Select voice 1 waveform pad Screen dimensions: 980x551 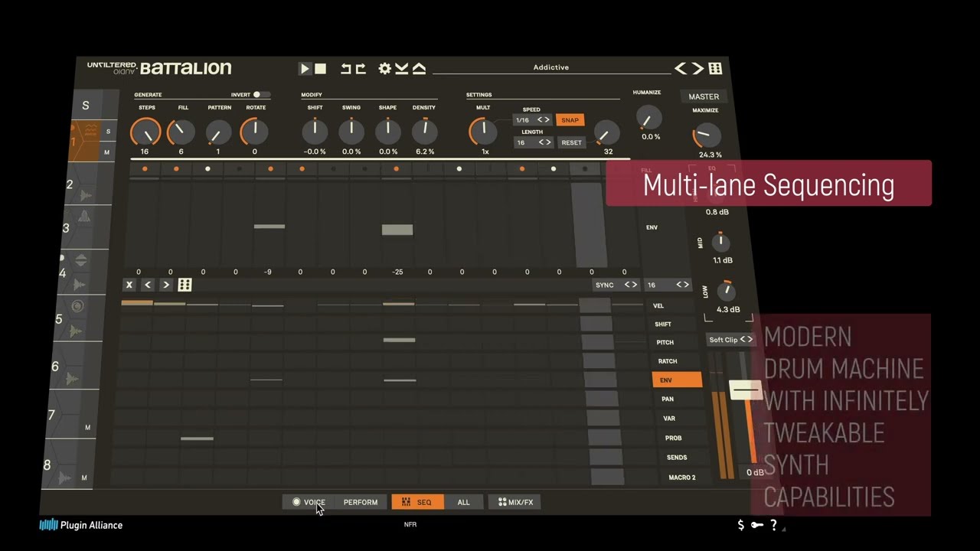click(x=90, y=131)
